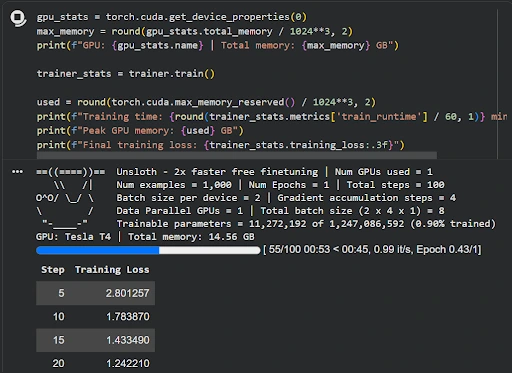Viewport: 512px width, 373px height.
Task: Click the 'Training Loss' column header
Action: 112,270
